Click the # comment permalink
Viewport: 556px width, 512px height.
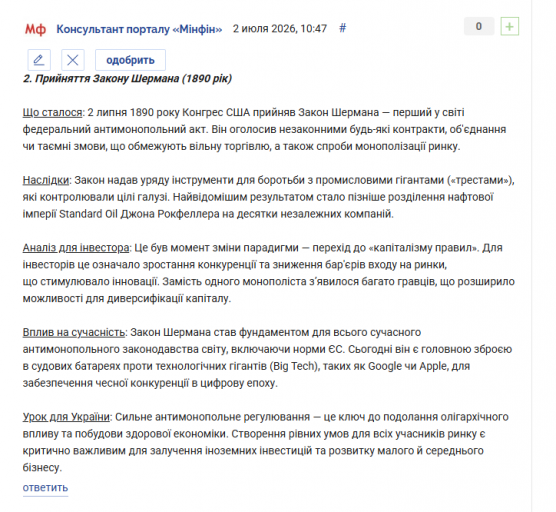342,28
